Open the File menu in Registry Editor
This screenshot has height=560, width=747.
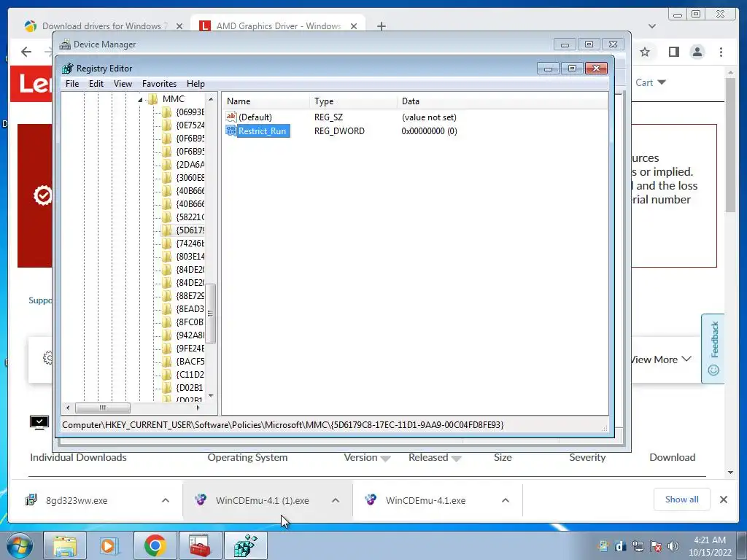[x=72, y=84]
